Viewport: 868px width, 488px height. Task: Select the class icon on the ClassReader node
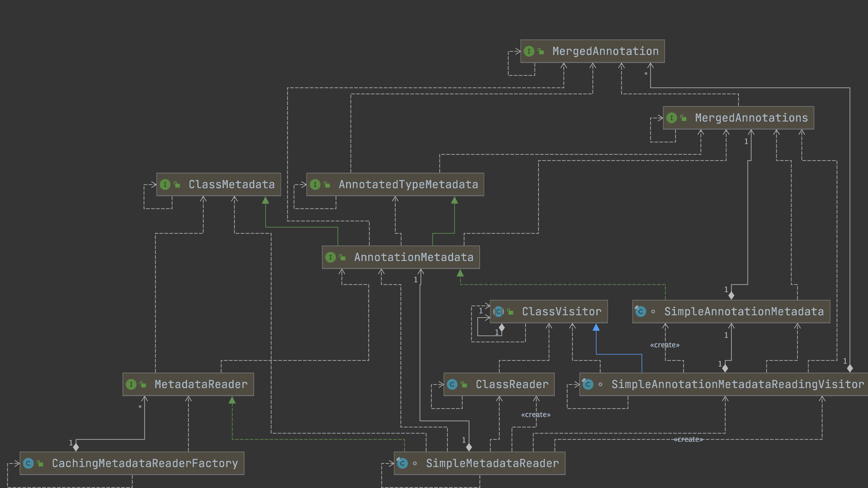tap(452, 384)
